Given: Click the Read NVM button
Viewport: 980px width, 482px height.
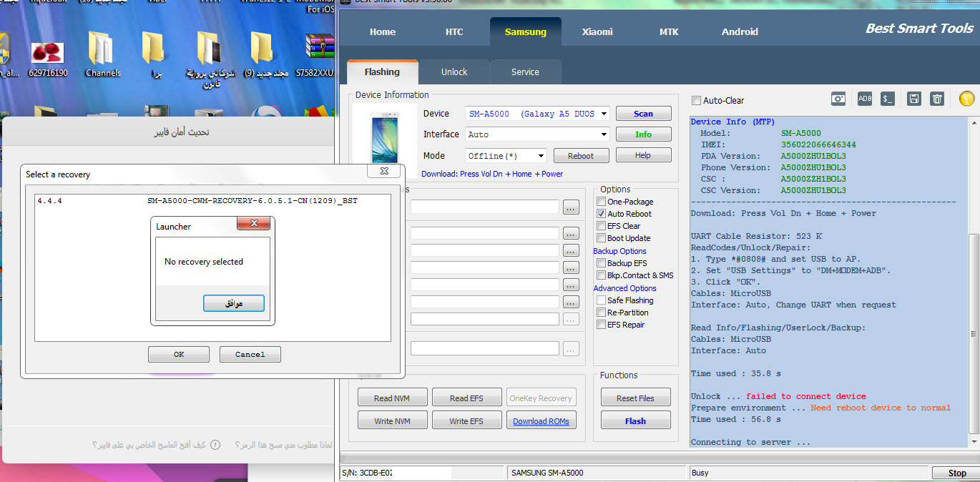Looking at the screenshot, I should tap(393, 398).
